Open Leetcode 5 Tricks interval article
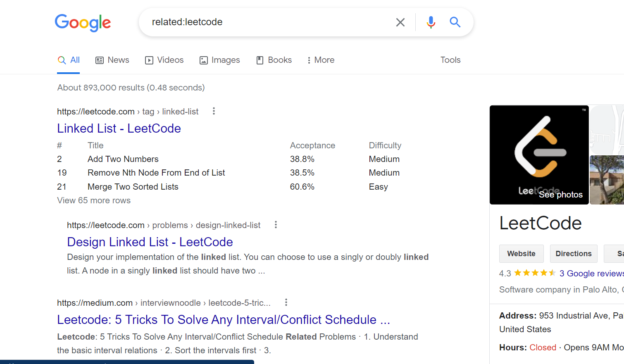 224,320
